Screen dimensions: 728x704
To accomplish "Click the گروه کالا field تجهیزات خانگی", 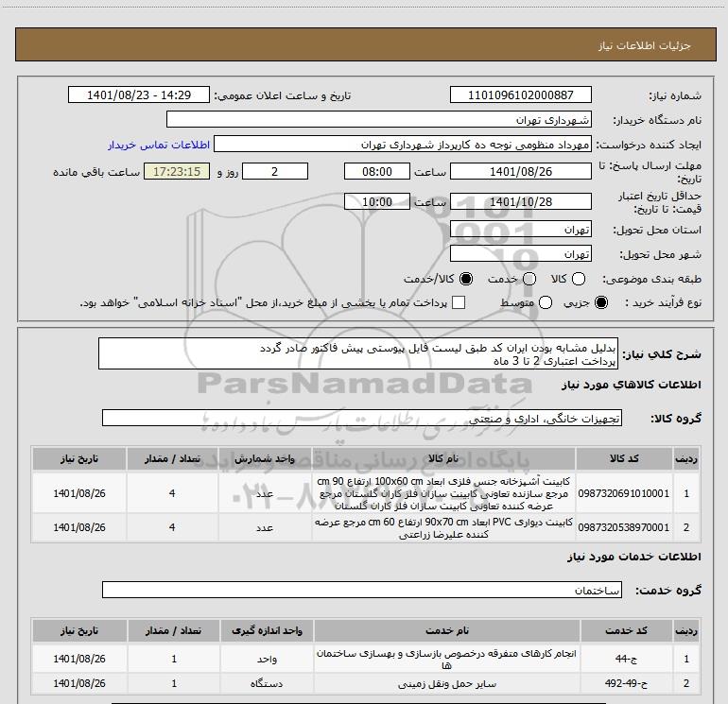I will pos(362,418).
